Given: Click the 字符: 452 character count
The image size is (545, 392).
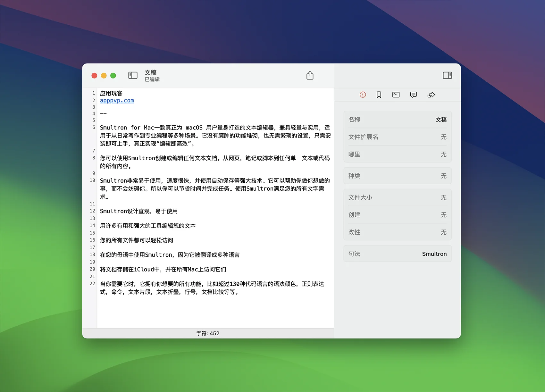Looking at the screenshot, I should (208, 333).
